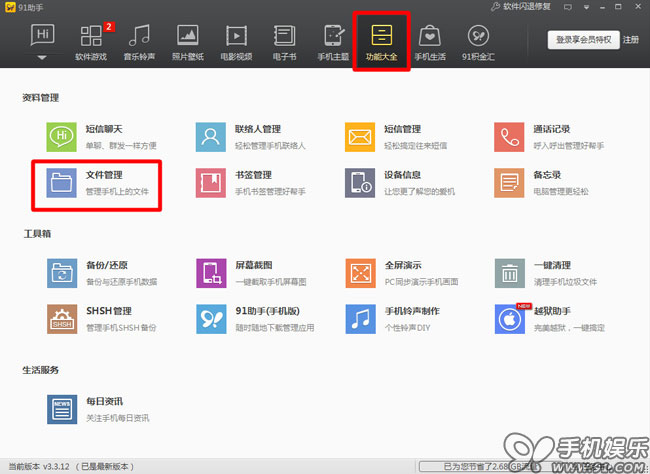Launch 一键清理 one-click cleanup
Screen dimensions: 650x474
(510, 272)
